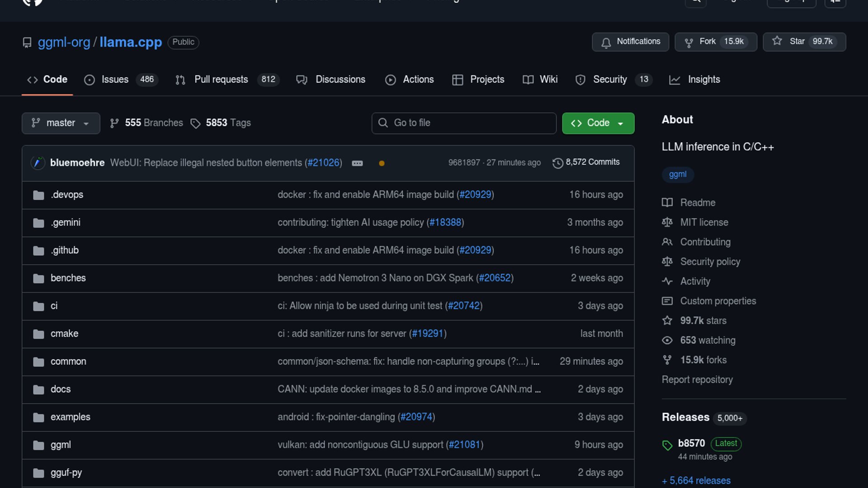Image resolution: width=868 pixels, height=488 pixels.
Task: Expand commit message ellipsis button
Action: pyautogui.click(x=357, y=164)
